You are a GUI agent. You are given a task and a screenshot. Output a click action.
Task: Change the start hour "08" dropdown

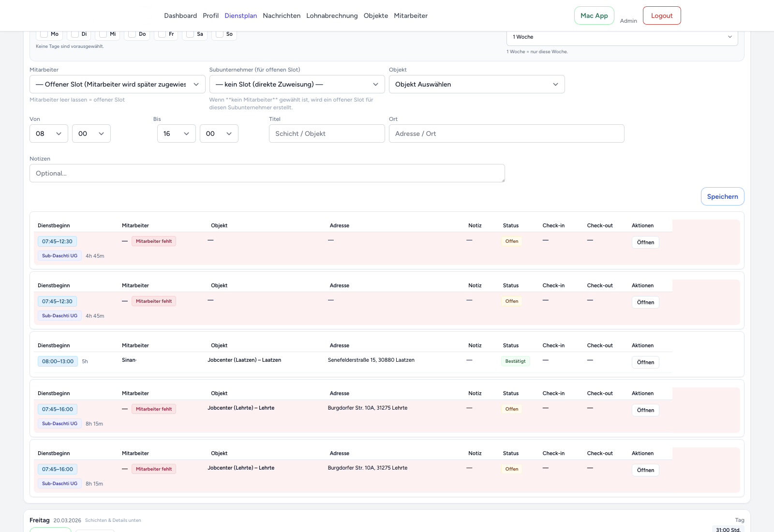48,133
